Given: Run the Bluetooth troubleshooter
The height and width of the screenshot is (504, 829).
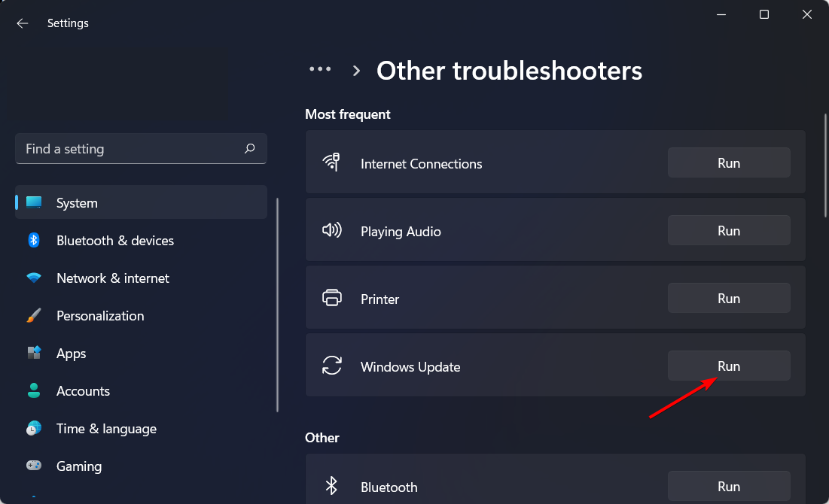Looking at the screenshot, I should click(x=728, y=487).
